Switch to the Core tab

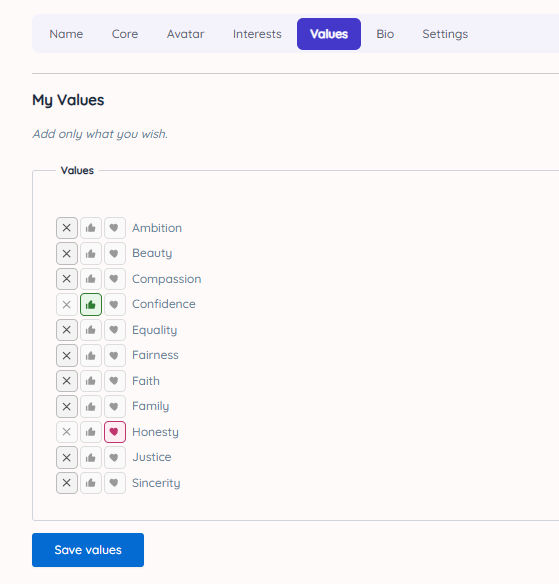pyautogui.click(x=125, y=34)
